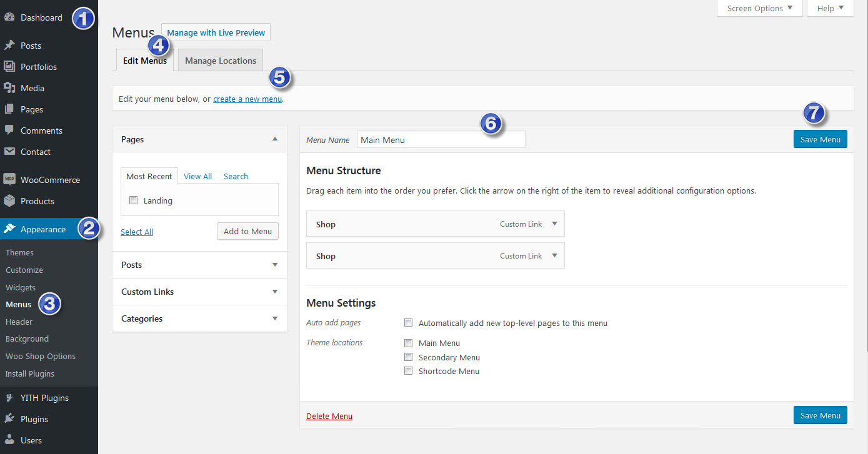Click the WooCommerce sidebar icon
868x454 pixels.
(9, 180)
